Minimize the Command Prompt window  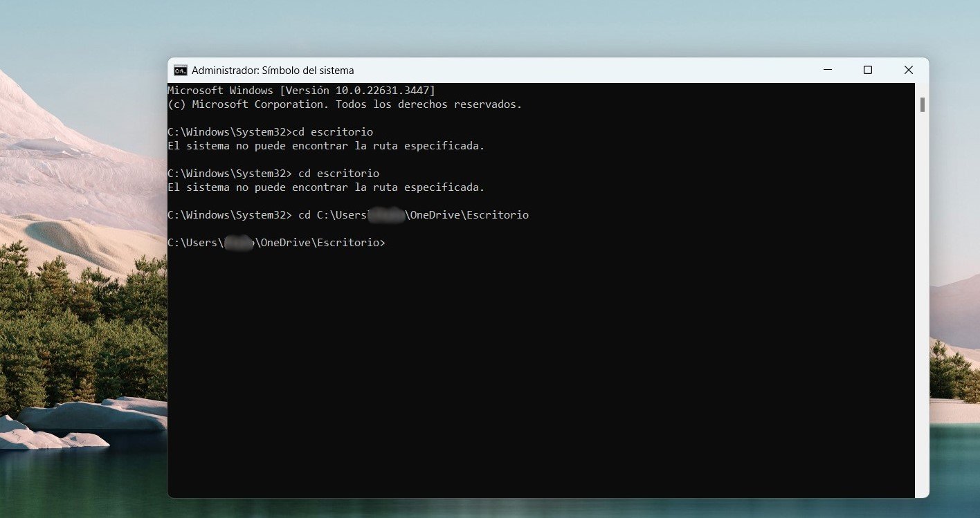(827, 70)
